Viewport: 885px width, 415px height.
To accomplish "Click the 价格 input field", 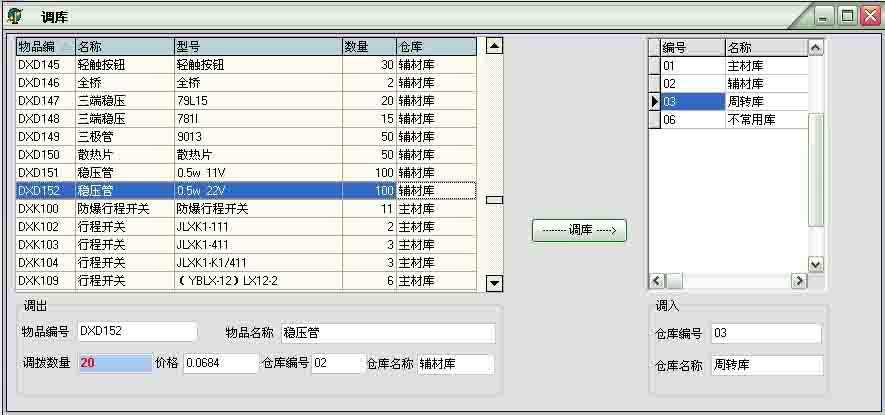I will point(220,364).
